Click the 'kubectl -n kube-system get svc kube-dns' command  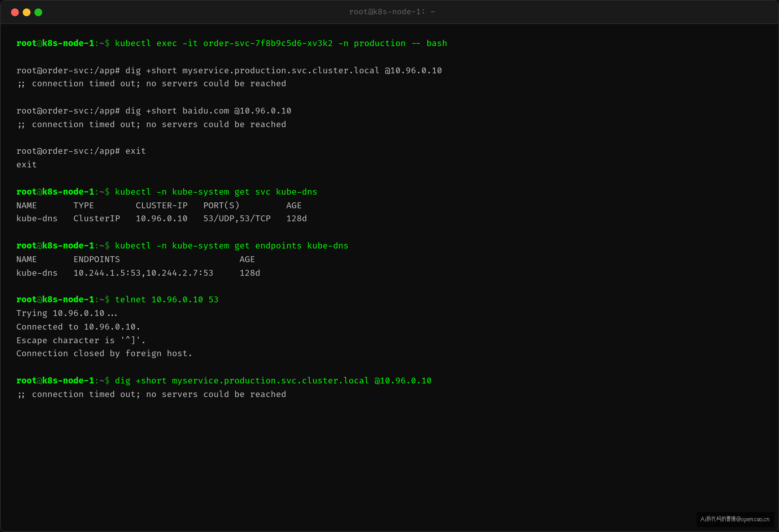216,192
